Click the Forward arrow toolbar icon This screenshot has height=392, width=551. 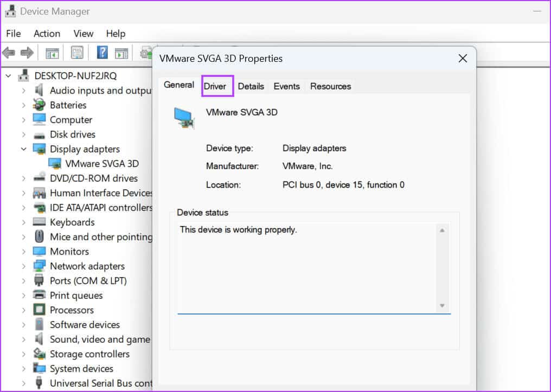click(27, 53)
